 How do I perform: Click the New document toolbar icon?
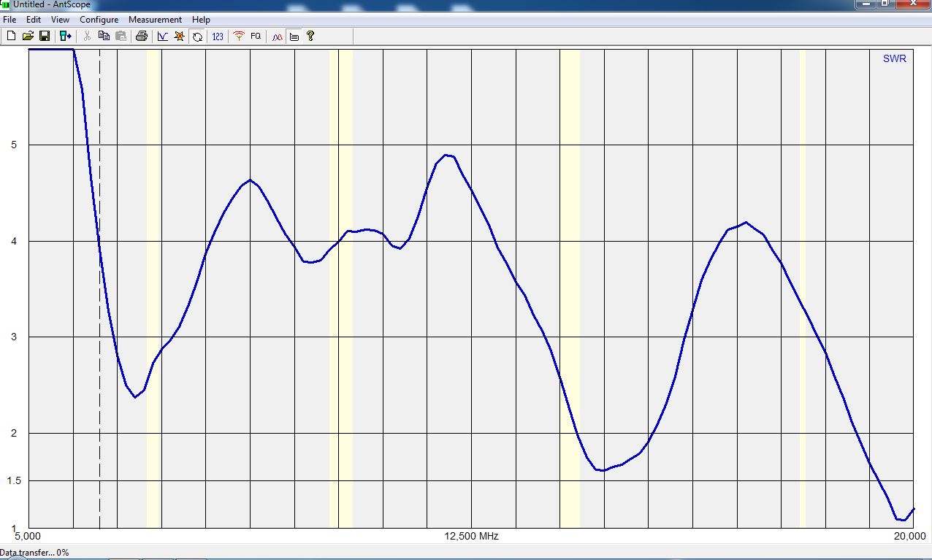pos(11,36)
